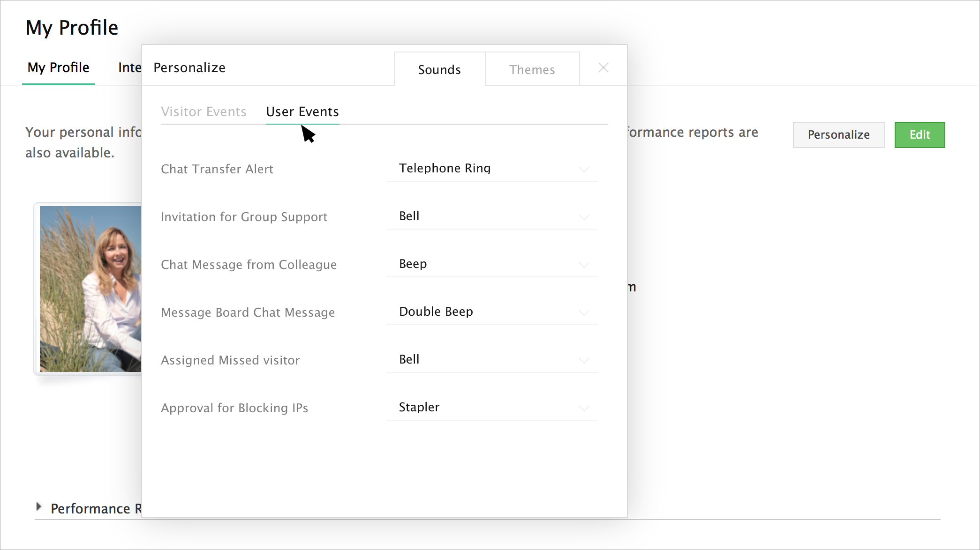
Task: Open Assigned Missed visitor sound dropdown
Action: tap(491, 360)
